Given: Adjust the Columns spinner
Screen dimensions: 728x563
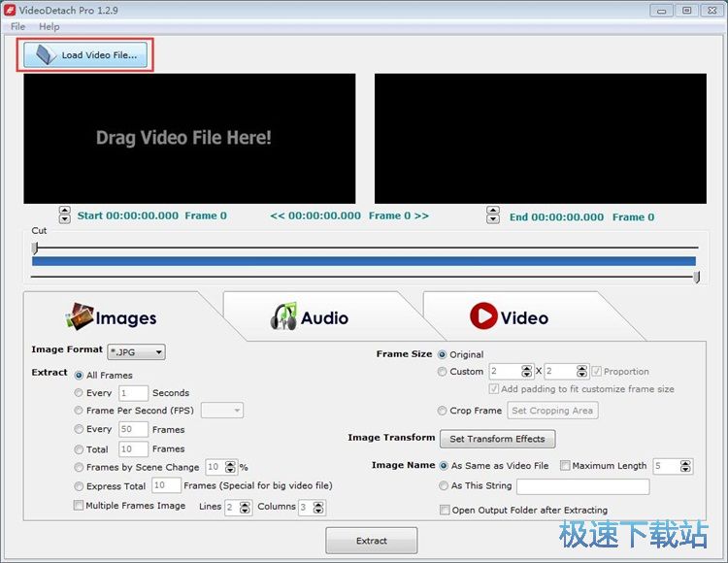Looking at the screenshot, I should pos(318,508).
